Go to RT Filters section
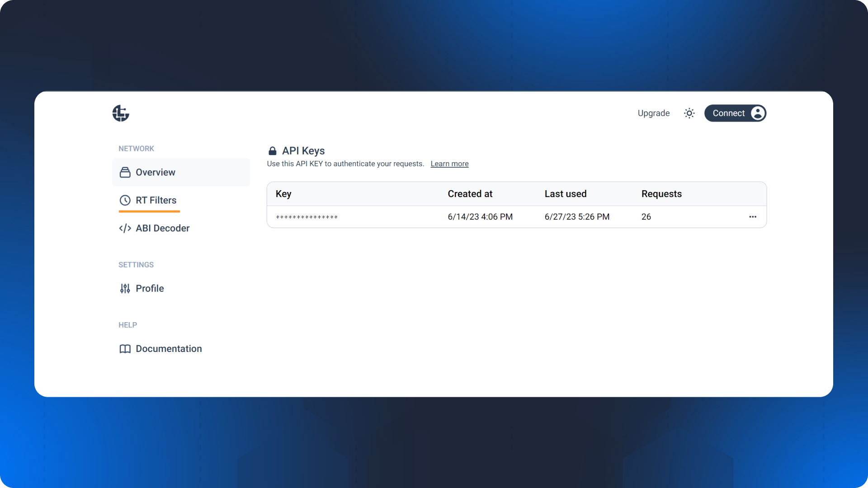The height and width of the screenshot is (488, 868). (x=156, y=200)
